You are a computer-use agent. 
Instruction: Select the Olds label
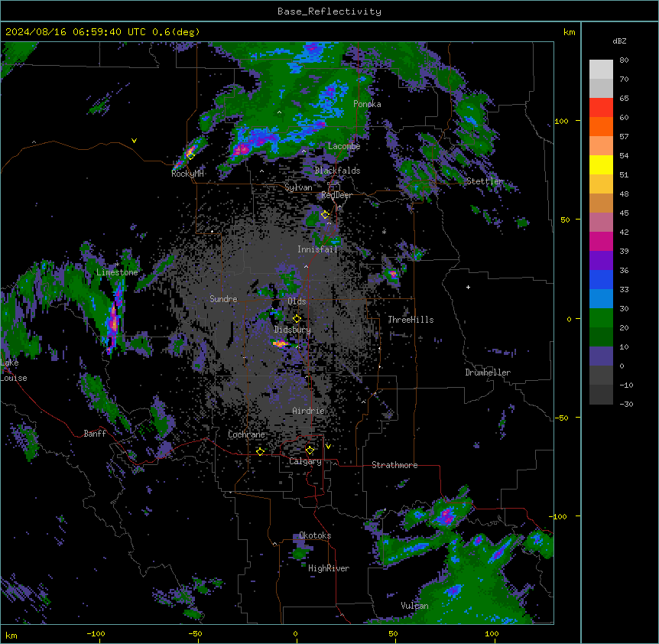(x=297, y=301)
